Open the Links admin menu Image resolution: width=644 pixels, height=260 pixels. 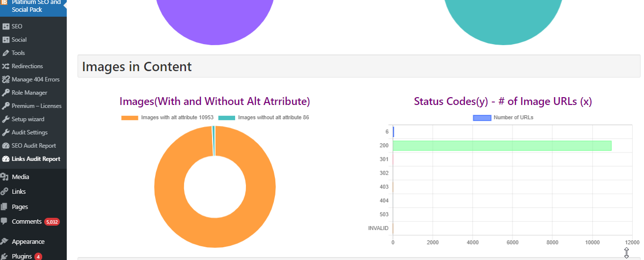point(19,192)
